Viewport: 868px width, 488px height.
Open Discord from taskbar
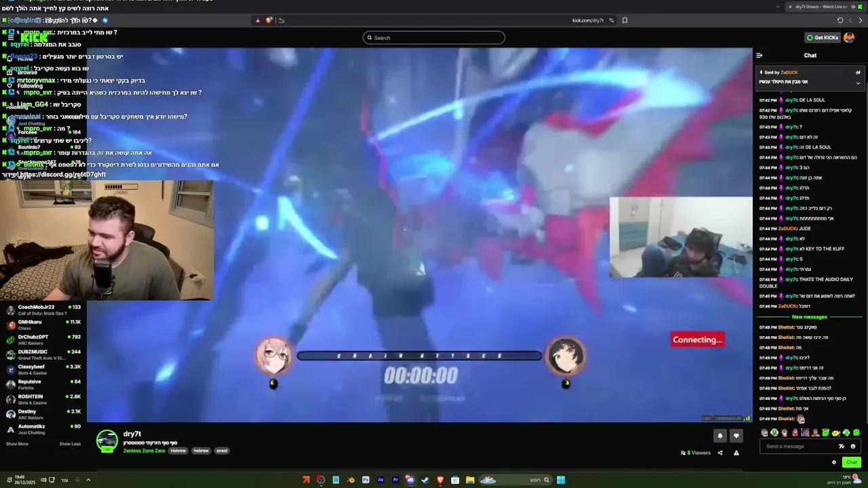[410, 480]
